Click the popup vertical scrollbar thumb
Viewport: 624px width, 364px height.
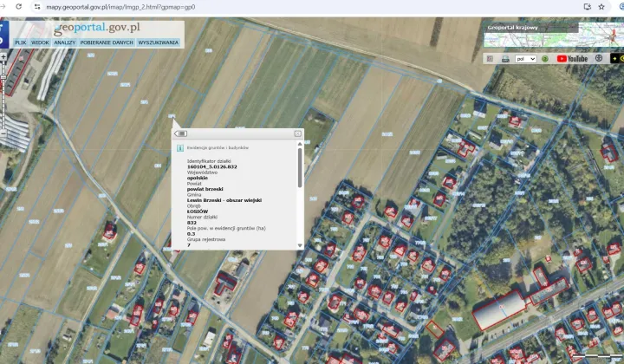pyautogui.click(x=300, y=167)
